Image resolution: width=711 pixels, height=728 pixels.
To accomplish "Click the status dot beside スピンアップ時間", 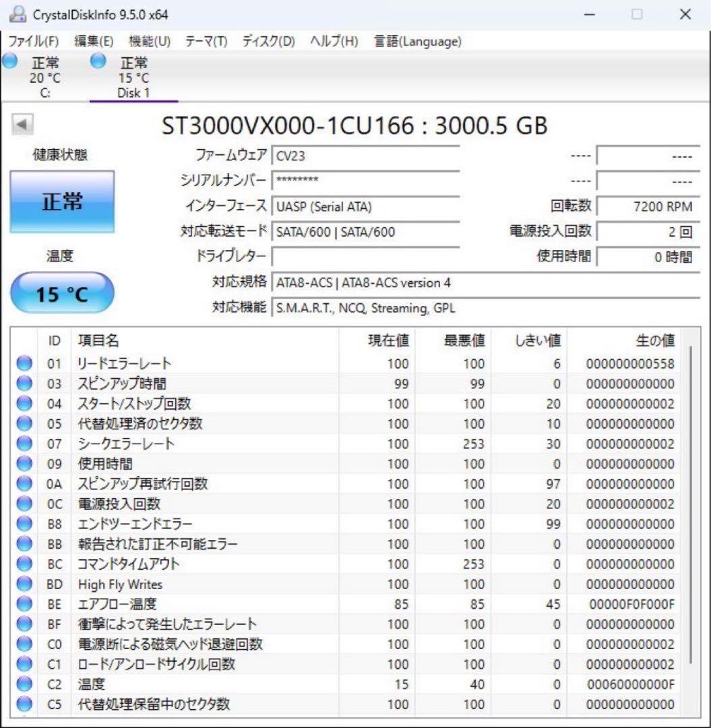I will tap(24, 384).
